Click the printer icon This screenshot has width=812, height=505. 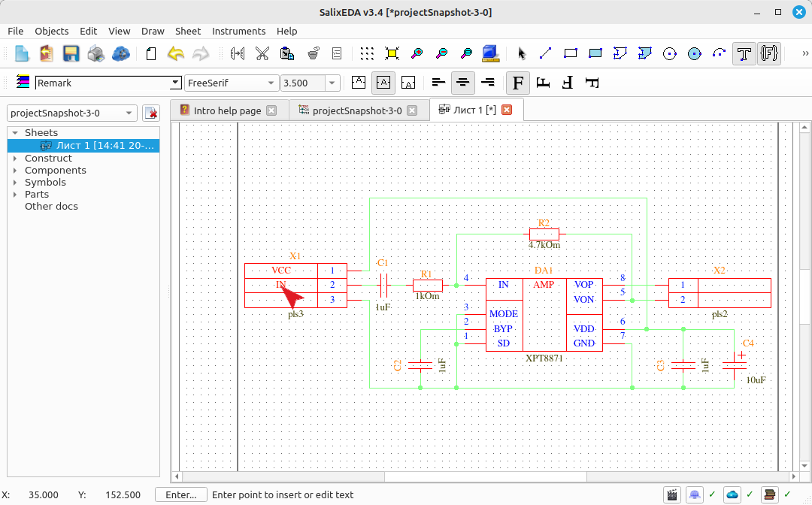pos(95,53)
